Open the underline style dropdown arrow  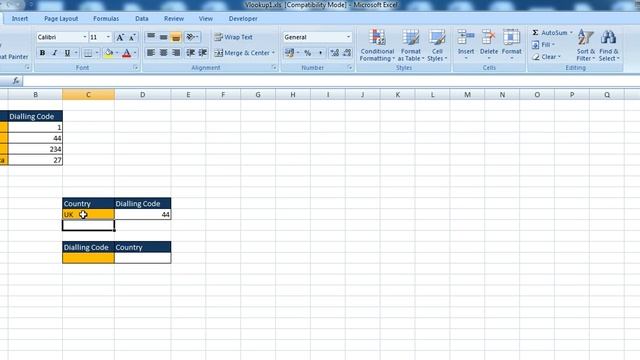coord(76,53)
